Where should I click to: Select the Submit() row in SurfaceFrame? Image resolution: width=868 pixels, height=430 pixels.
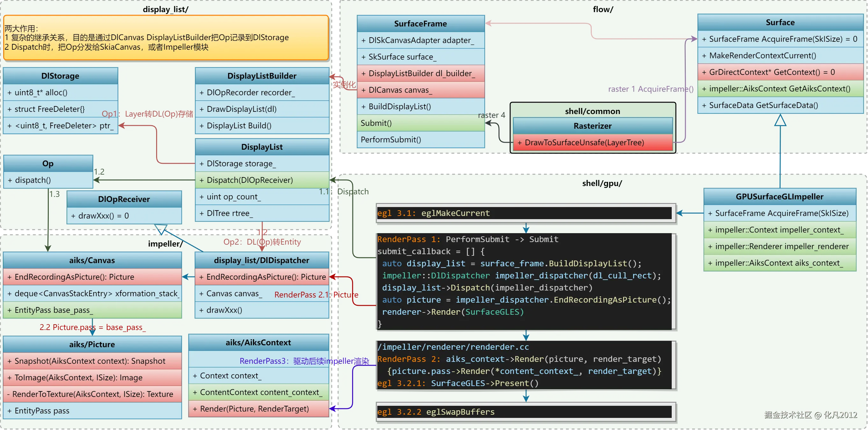420,123
